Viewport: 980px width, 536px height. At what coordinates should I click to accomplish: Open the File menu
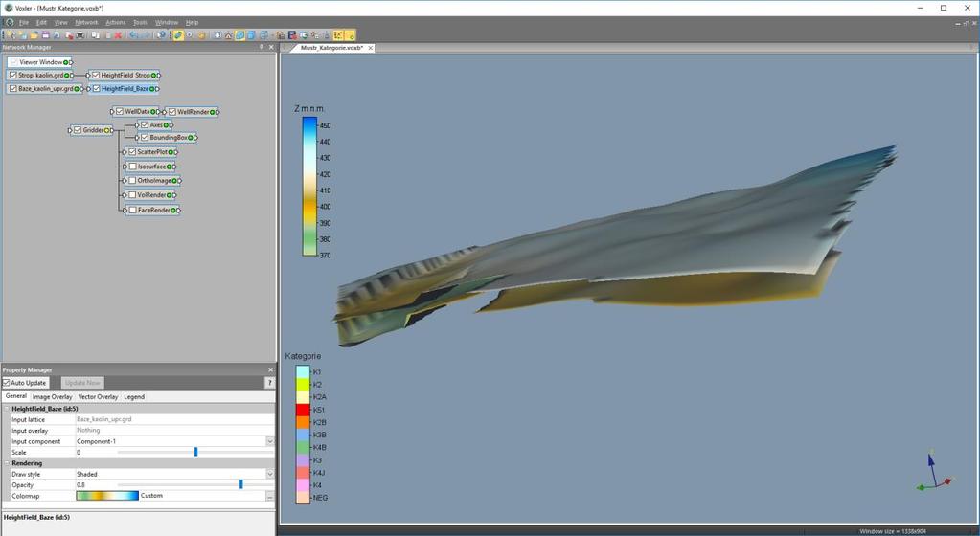click(24, 22)
